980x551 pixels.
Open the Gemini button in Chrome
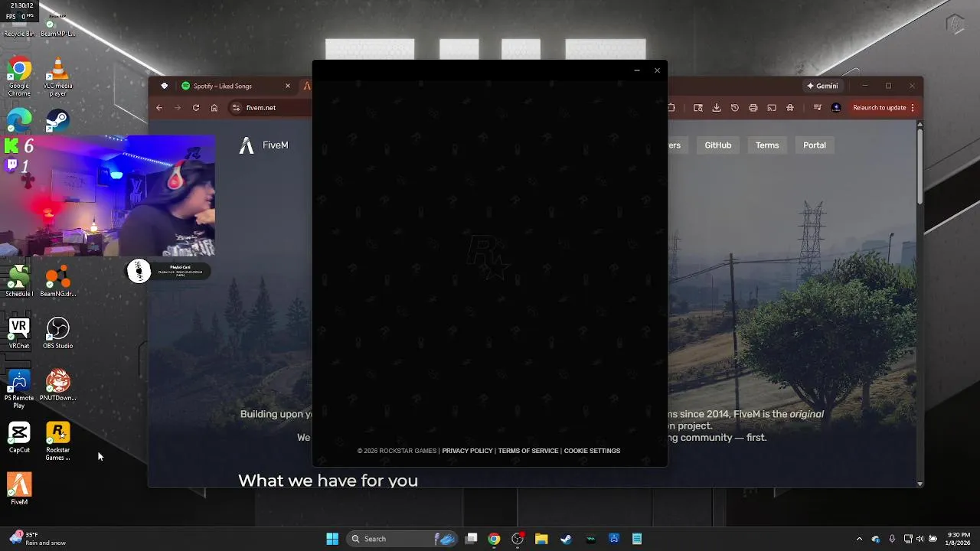[x=823, y=86]
